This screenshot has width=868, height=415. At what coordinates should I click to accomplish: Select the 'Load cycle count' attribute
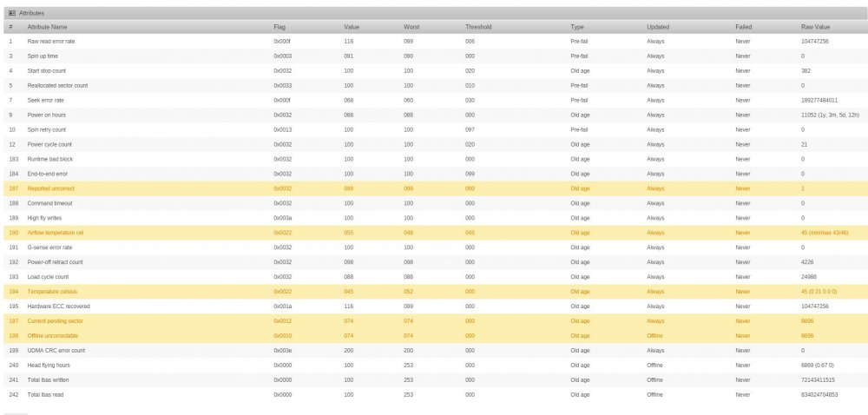click(48, 277)
